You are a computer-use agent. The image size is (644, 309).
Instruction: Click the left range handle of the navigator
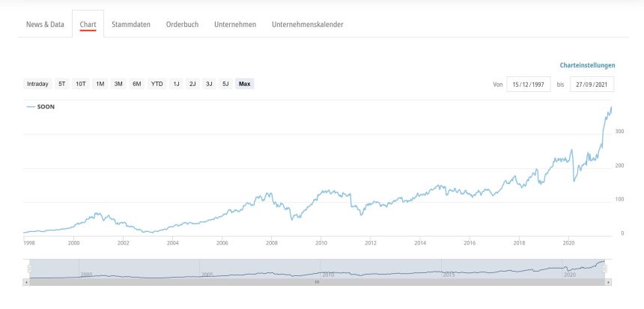point(30,269)
